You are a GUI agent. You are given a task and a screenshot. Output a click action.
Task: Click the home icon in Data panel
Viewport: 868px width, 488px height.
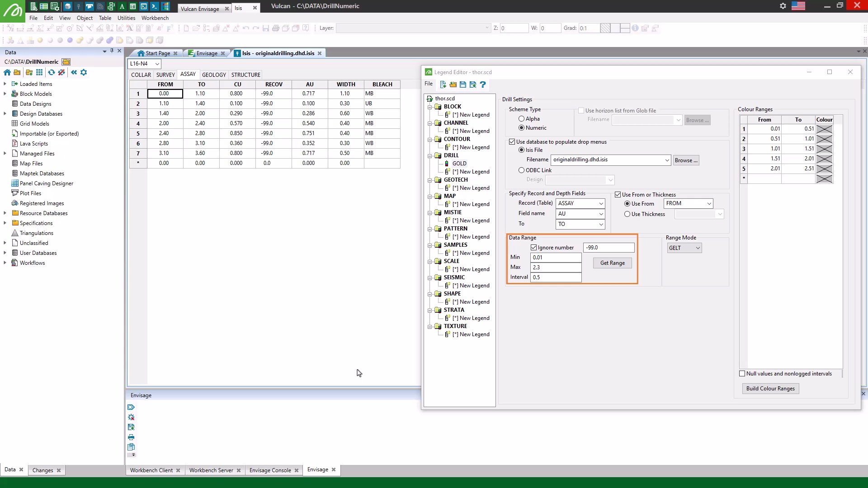click(x=7, y=72)
